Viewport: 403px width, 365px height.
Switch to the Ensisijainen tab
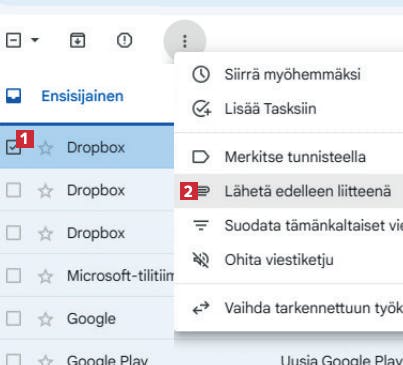tap(82, 96)
